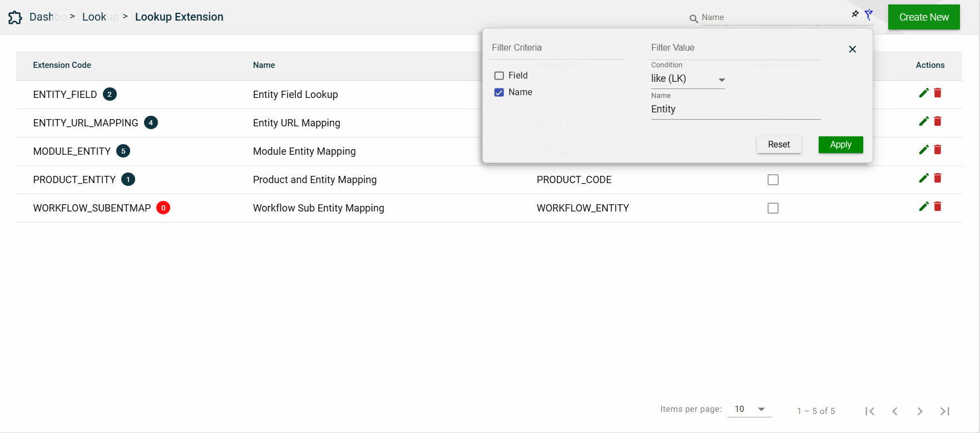980x433 pixels.
Task: Delete the ENTITY_URL_MAPPING row
Action: [938, 121]
